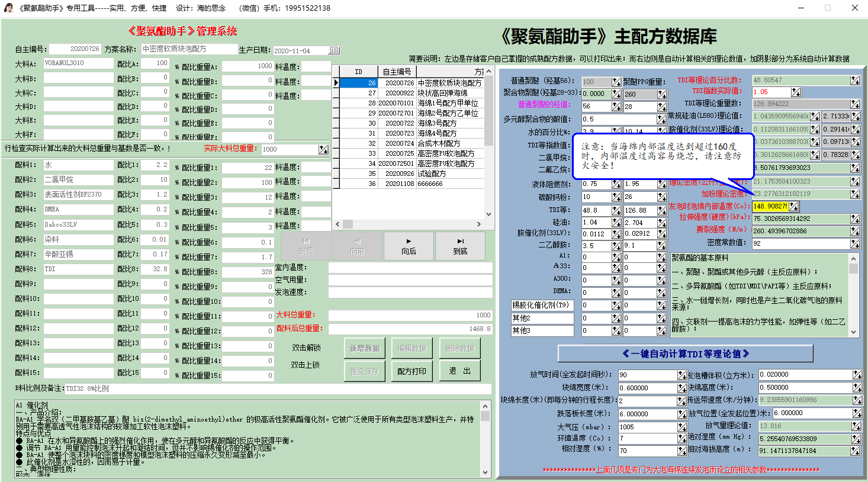Viewport: 868px width, 482px height.
Task: Click the calculator icon beside TDI指数实际值 1.05
Action: 796,92
